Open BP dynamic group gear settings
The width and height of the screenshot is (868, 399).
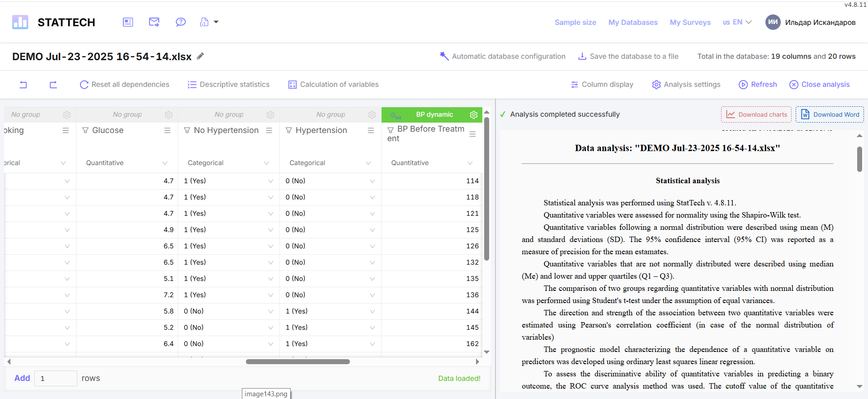click(473, 115)
